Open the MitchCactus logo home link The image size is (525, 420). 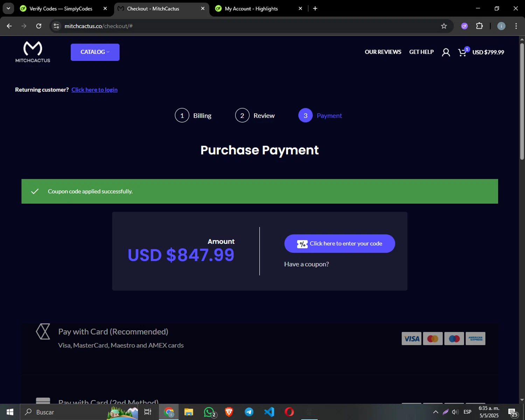coord(33,52)
